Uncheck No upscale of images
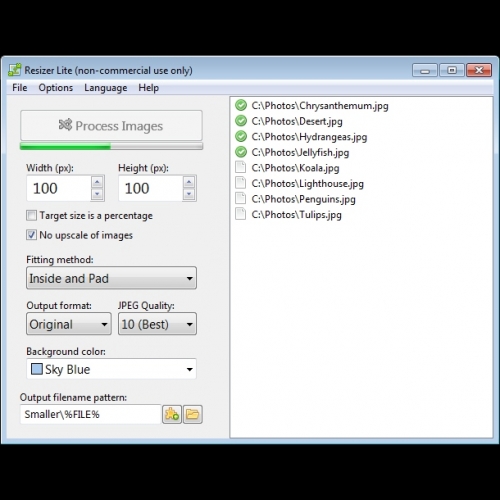This screenshot has width=500, height=500. coord(31,235)
